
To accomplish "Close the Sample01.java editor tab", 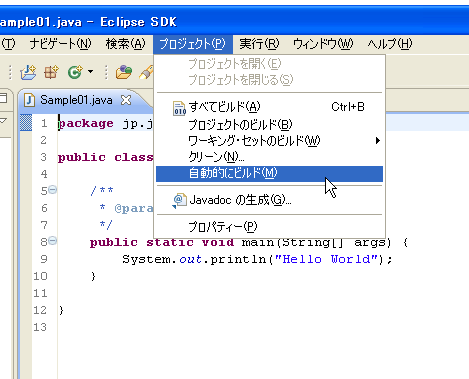I will [x=126, y=100].
